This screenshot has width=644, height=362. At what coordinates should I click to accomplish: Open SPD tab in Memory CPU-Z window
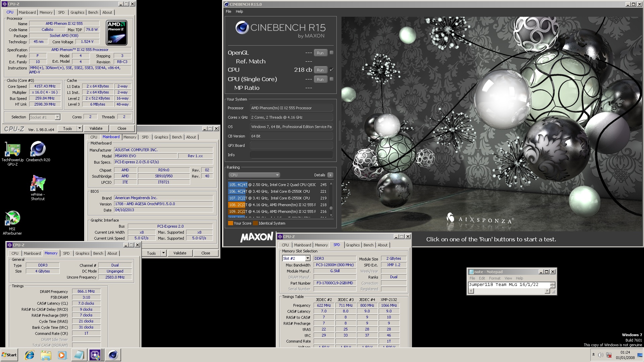point(66,253)
